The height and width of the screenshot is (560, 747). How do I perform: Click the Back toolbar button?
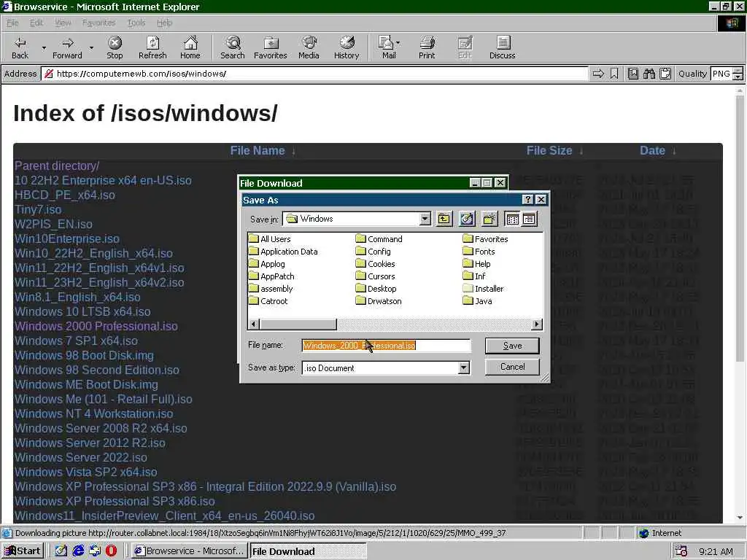[20, 47]
